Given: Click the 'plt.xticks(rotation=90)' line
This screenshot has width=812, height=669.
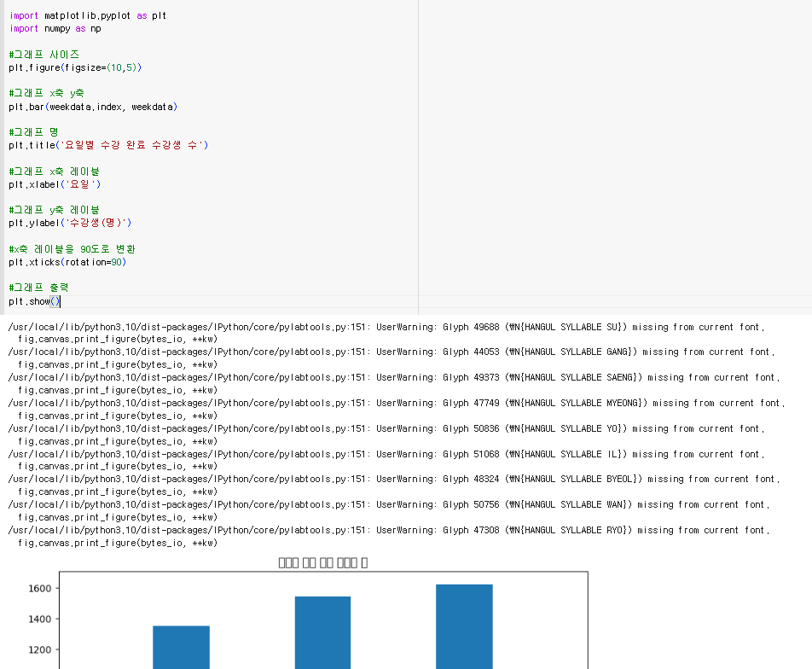Looking at the screenshot, I should tap(67, 262).
